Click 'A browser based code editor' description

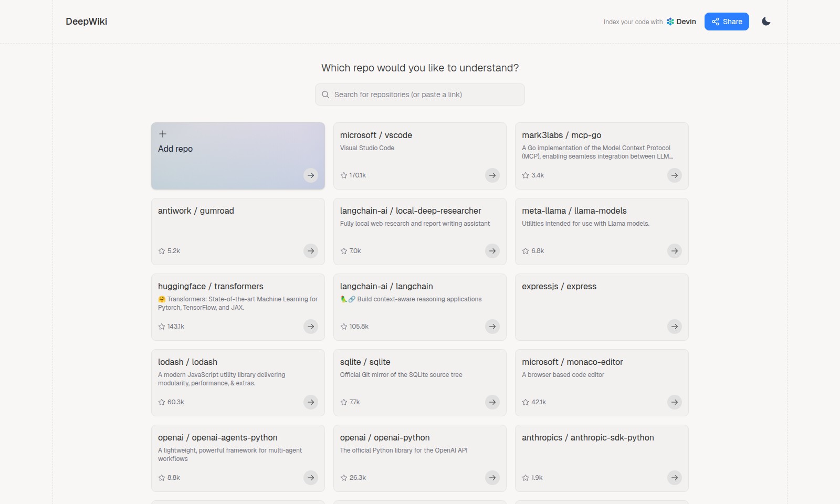[563, 375]
